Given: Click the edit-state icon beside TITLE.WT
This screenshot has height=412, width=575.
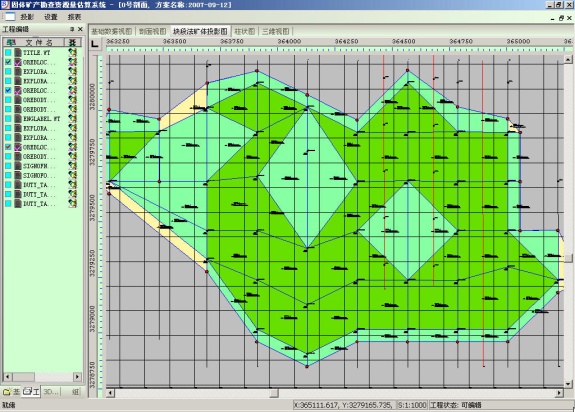Looking at the screenshot, I should pyautogui.click(x=73, y=52).
